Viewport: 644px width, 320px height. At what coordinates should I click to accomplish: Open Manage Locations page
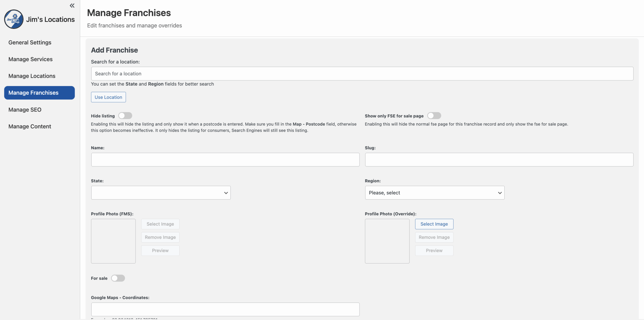[x=32, y=76]
